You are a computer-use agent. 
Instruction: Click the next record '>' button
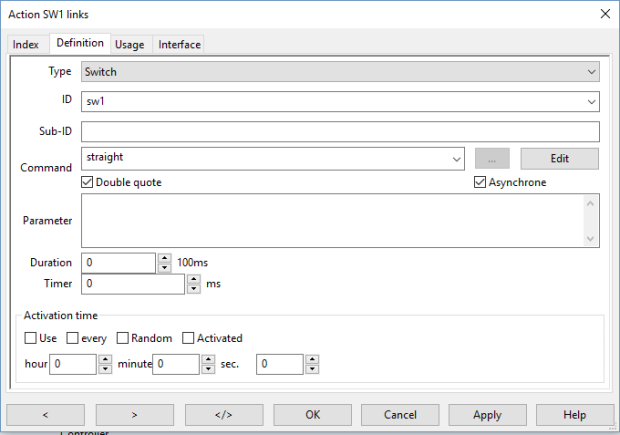point(134,415)
